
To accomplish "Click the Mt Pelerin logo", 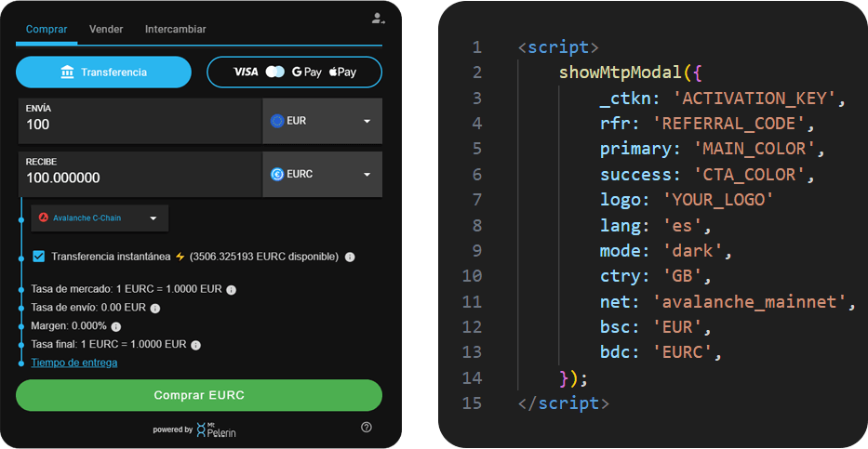I will coord(216,429).
